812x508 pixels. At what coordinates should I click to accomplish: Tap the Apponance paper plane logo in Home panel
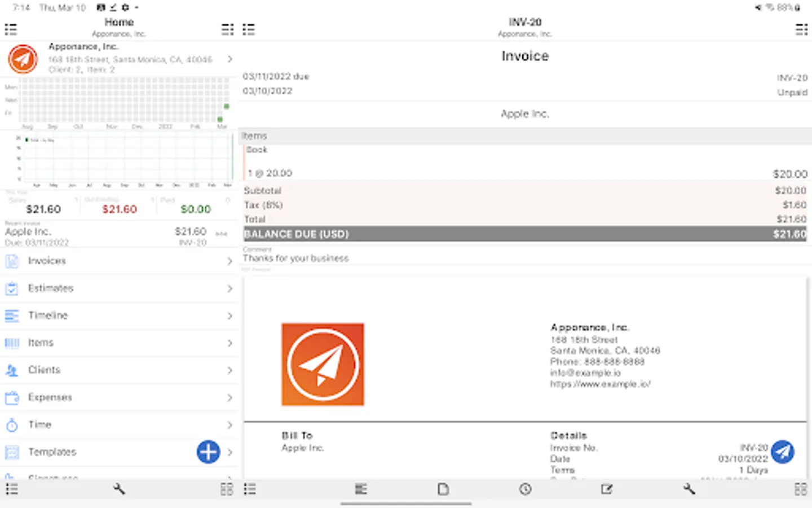pyautogui.click(x=23, y=59)
